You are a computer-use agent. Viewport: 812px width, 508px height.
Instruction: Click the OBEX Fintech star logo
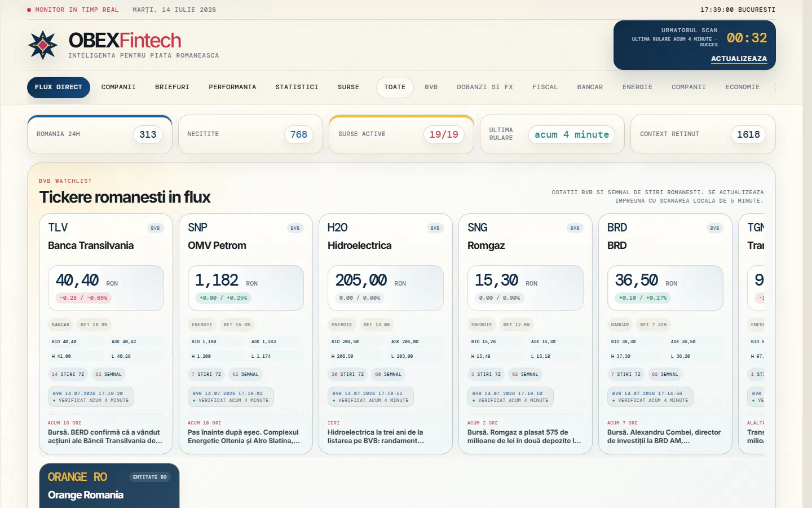click(43, 45)
